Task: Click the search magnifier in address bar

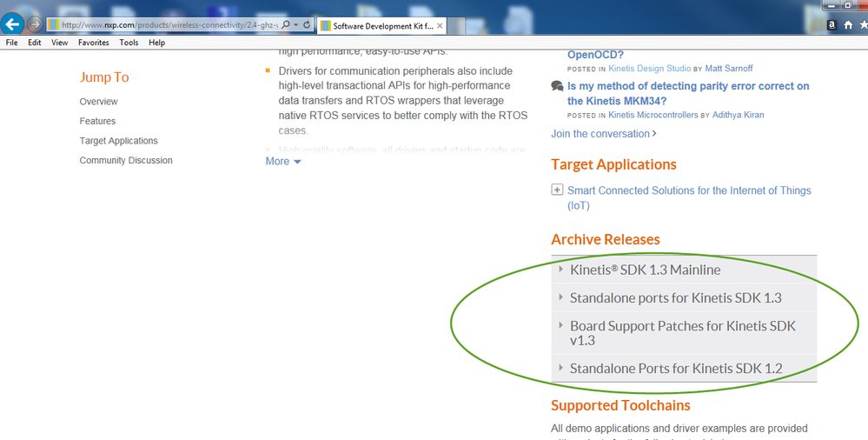Action: [286, 25]
